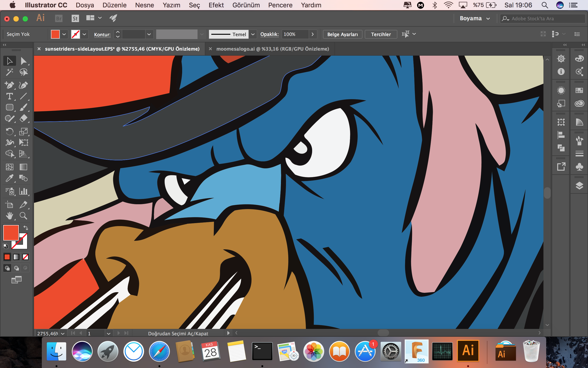Select the Curvature tool
This screenshot has height=368, width=588.
coord(23,85)
